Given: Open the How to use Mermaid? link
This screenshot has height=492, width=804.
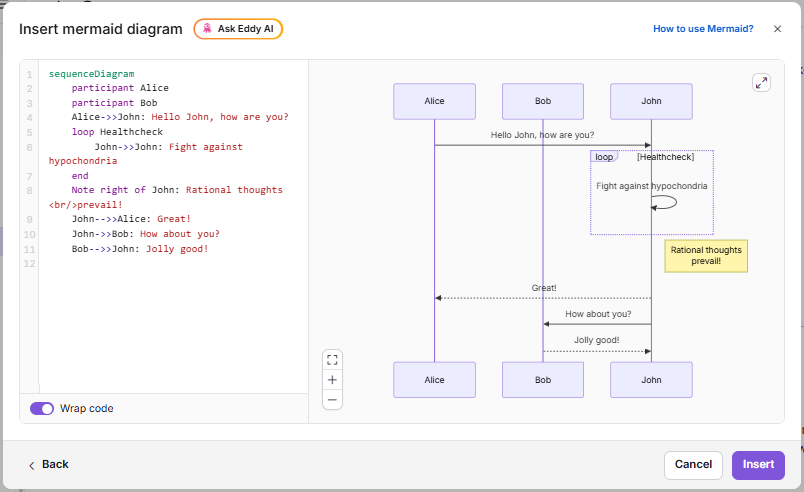Looking at the screenshot, I should tap(703, 29).
